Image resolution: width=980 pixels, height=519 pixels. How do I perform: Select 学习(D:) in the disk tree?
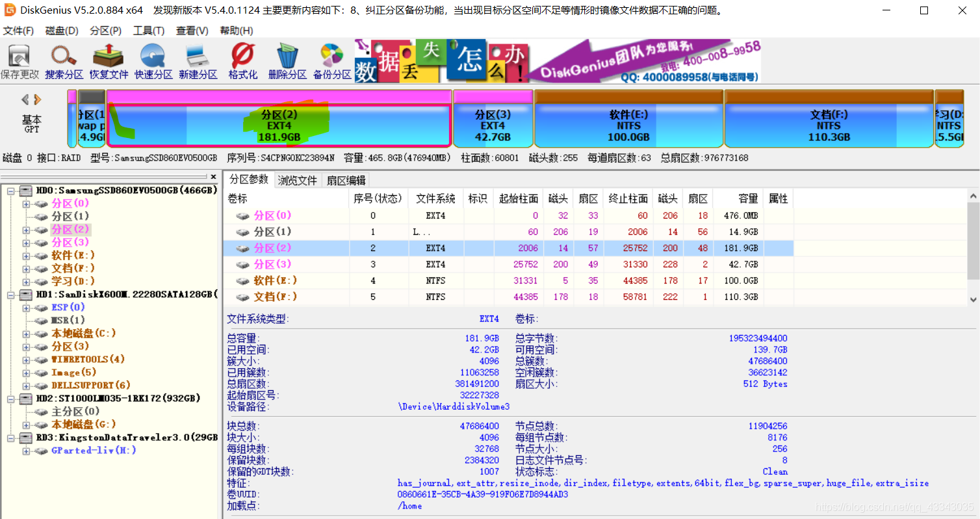click(73, 281)
